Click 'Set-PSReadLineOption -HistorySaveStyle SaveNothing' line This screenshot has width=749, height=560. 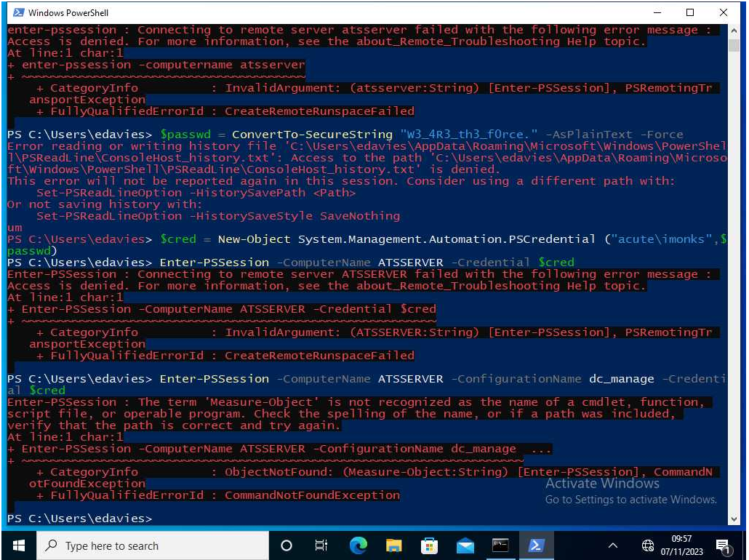[218, 216]
